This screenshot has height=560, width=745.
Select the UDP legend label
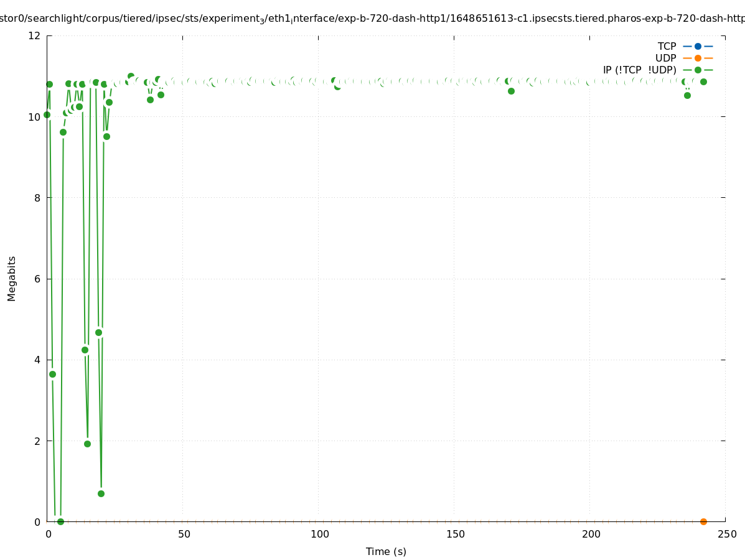pyautogui.click(x=665, y=58)
